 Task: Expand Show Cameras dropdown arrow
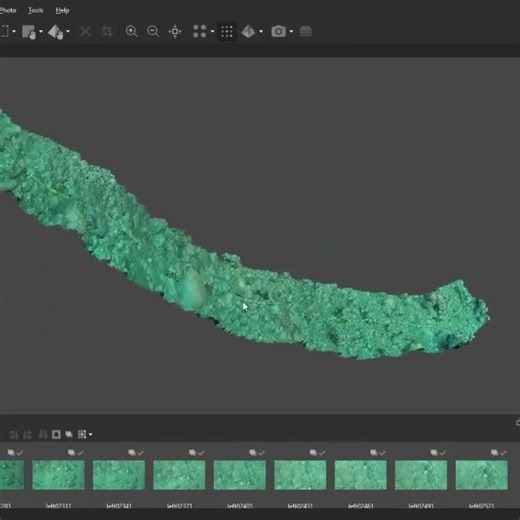[x=291, y=32]
